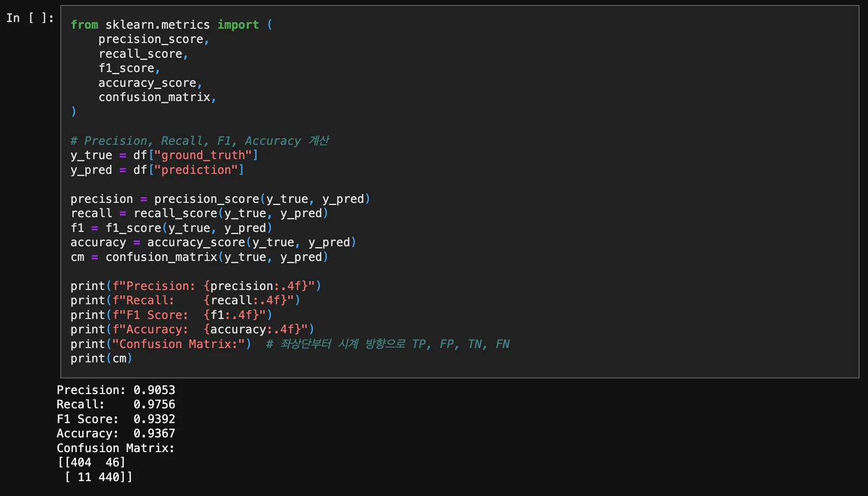This screenshot has width=868, height=496.
Task: Click 'from sklearn.metrics import (' line
Action: click(x=171, y=24)
